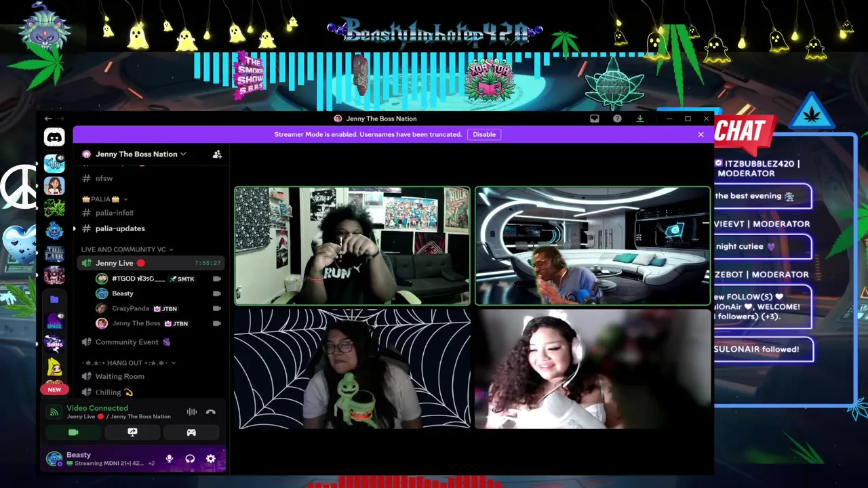Focus the spider web background video tile
This screenshot has height=488, width=868.
pyautogui.click(x=352, y=369)
